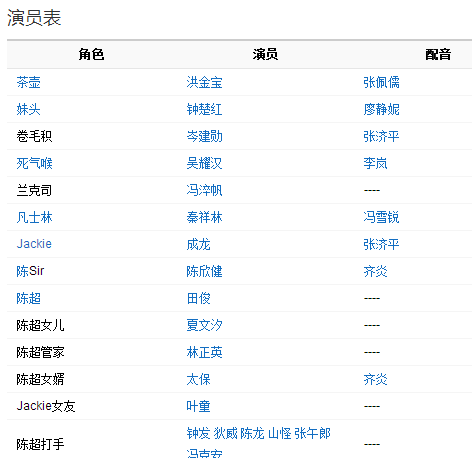Open voice actor link 冯雪锐

pos(381,217)
